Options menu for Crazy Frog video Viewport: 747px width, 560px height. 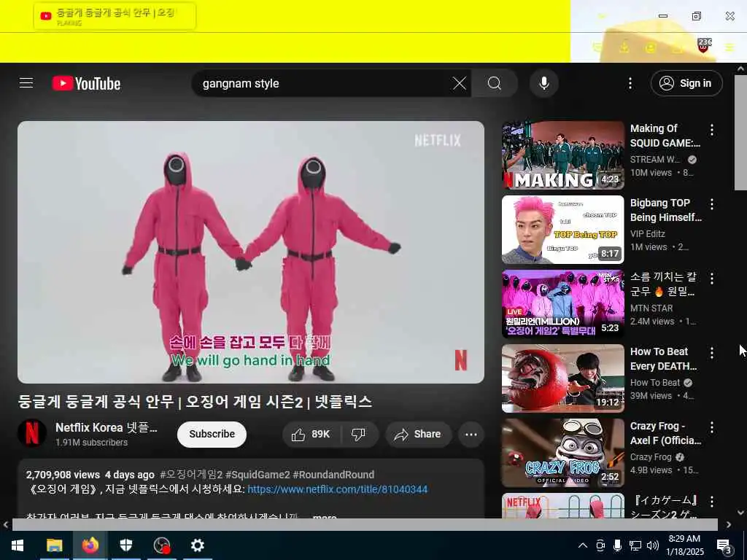712,427
